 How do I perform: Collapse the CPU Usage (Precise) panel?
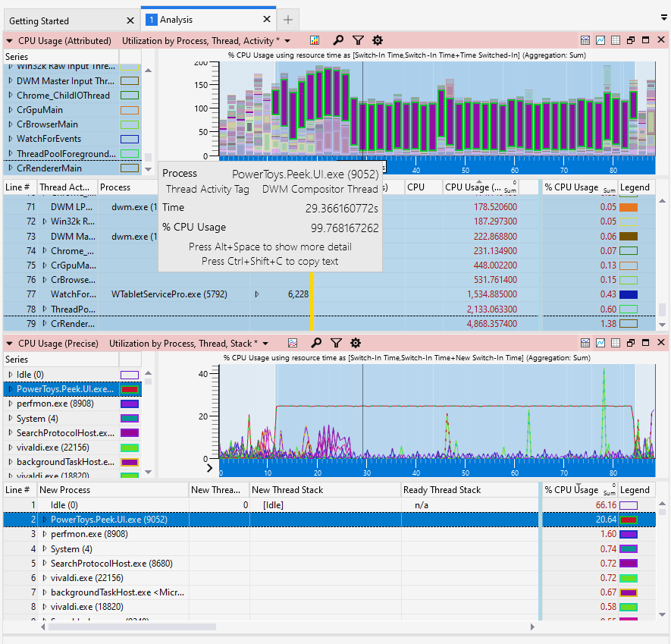(9, 344)
